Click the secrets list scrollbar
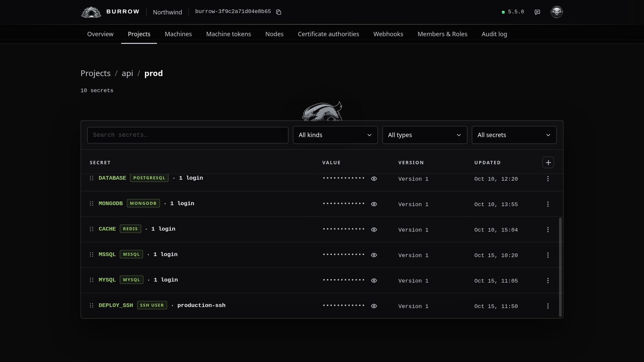Screen dimensions: 644x362 click(x=560, y=267)
